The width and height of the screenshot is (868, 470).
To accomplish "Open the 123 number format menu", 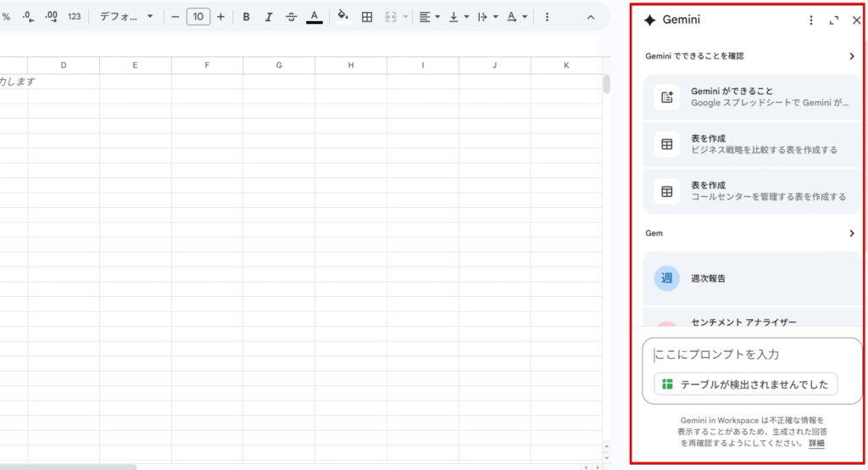I will click(75, 17).
